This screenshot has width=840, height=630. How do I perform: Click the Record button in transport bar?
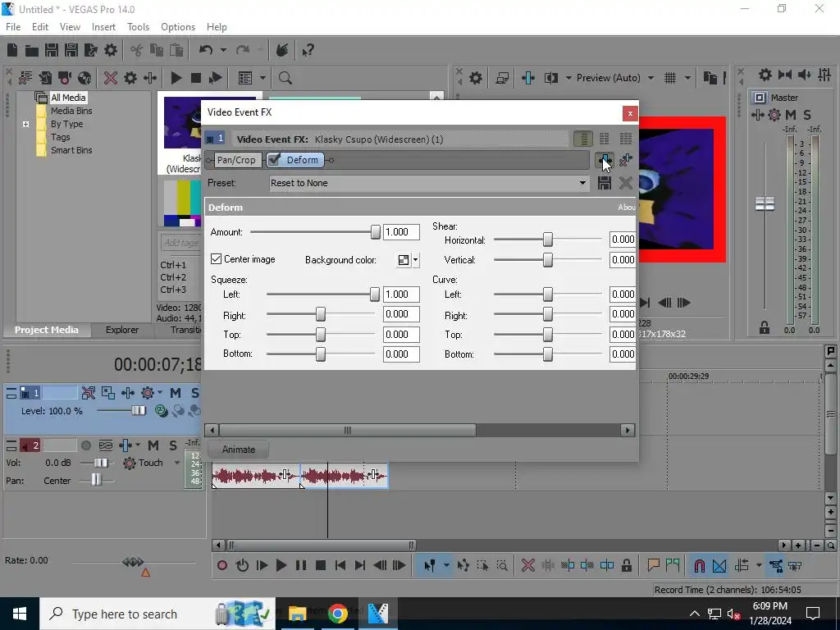222,565
